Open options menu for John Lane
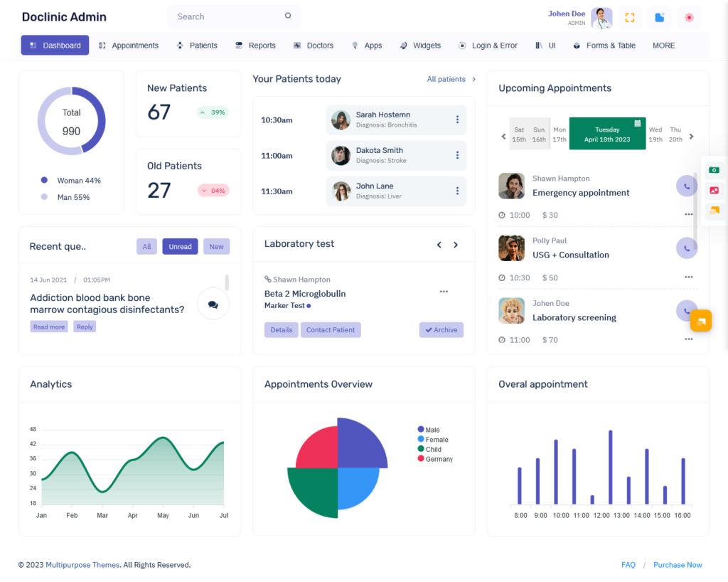Viewport: 728px width, 582px height. [x=457, y=191]
